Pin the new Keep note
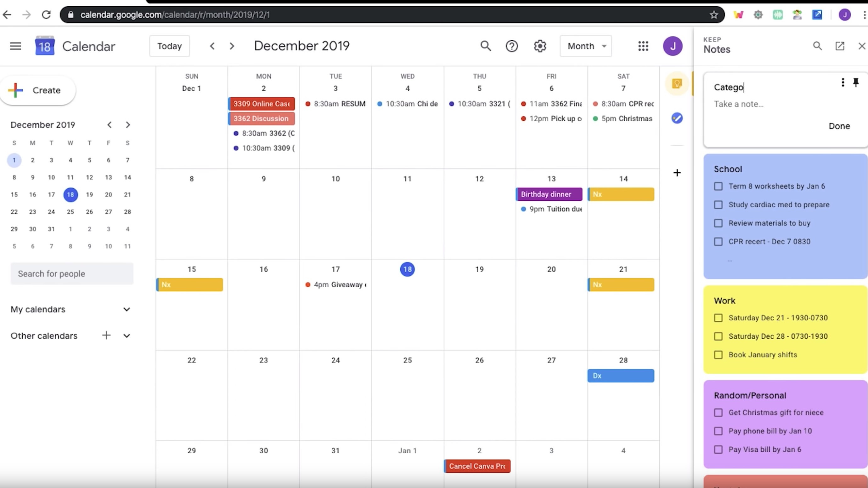Image resolution: width=868 pixels, height=488 pixels. coord(855,82)
